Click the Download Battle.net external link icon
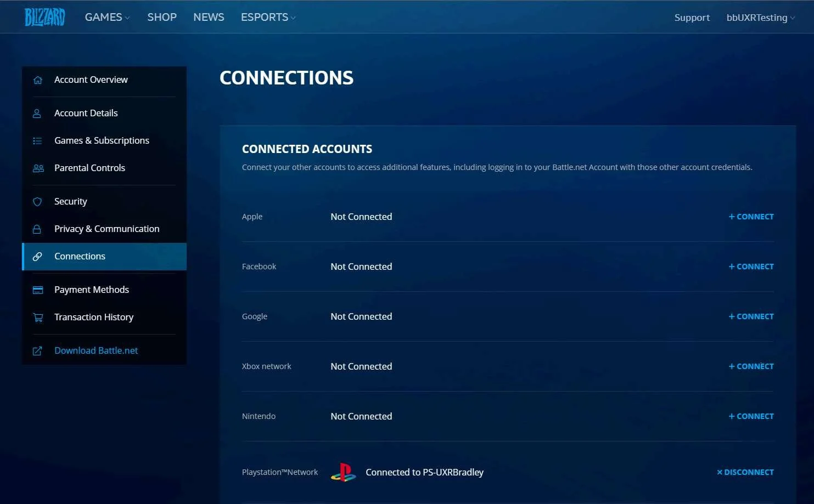This screenshot has width=814, height=504. click(37, 351)
